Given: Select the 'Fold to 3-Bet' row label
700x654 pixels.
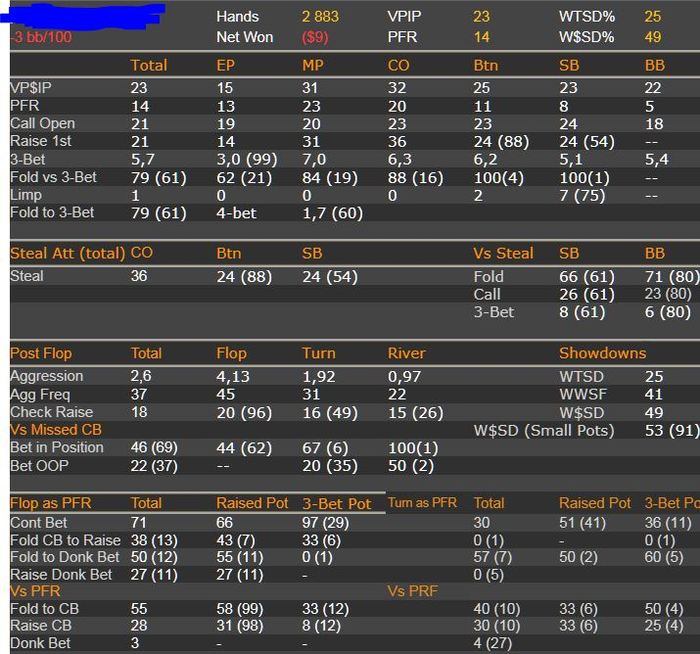Looking at the screenshot, I should coord(52,212).
